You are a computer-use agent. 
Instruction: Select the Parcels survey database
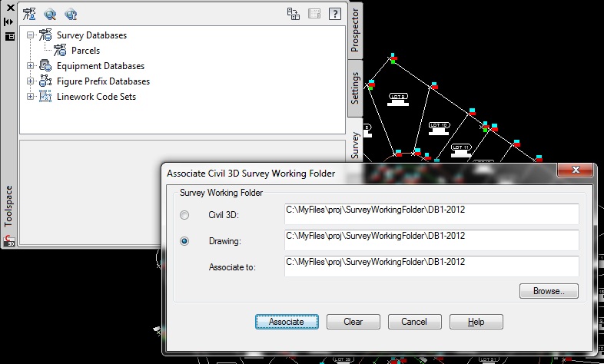tap(85, 51)
